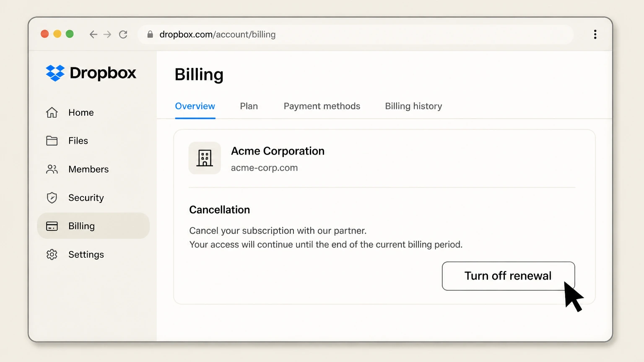
Task: Click the browser forward arrow
Action: click(108, 34)
